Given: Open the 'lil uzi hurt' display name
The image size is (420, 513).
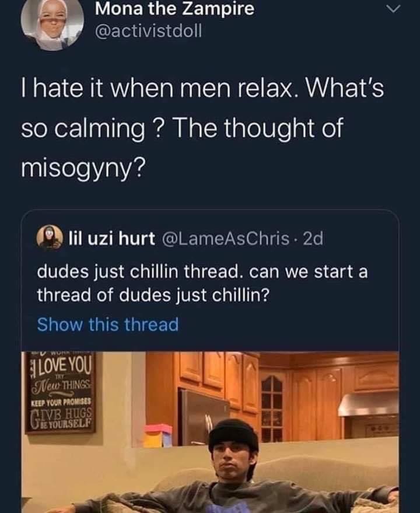Looking at the screenshot, I should click(x=111, y=239).
